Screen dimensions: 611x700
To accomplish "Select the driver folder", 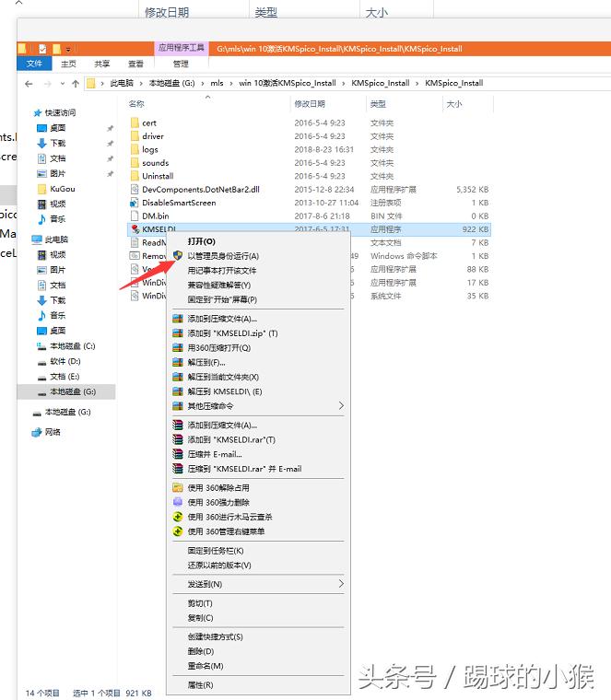I will click(153, 136).
